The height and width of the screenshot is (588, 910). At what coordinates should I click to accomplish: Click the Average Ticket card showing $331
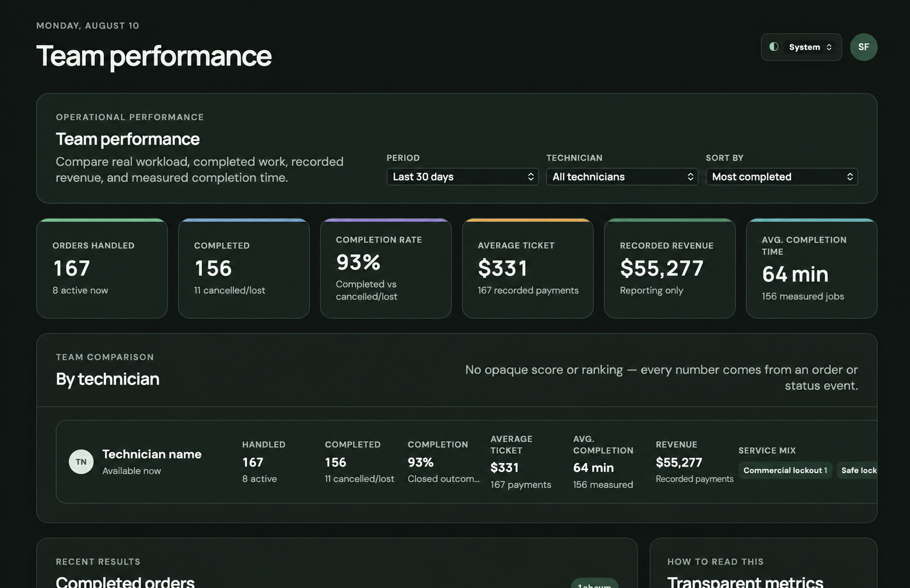pos(528,268)
